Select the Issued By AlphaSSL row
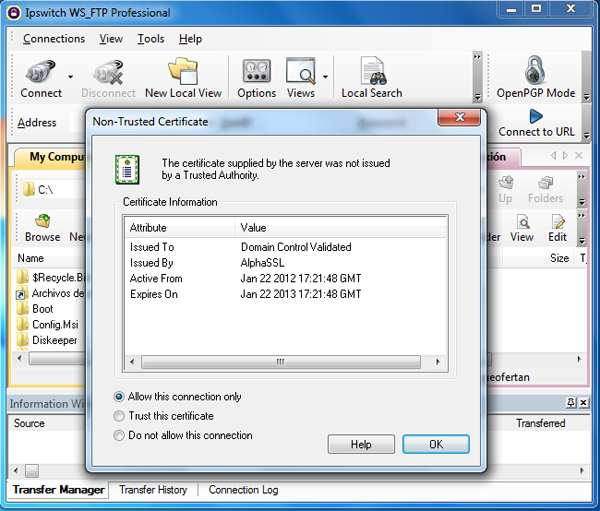600x511 pixels. [x=285, y=263]
